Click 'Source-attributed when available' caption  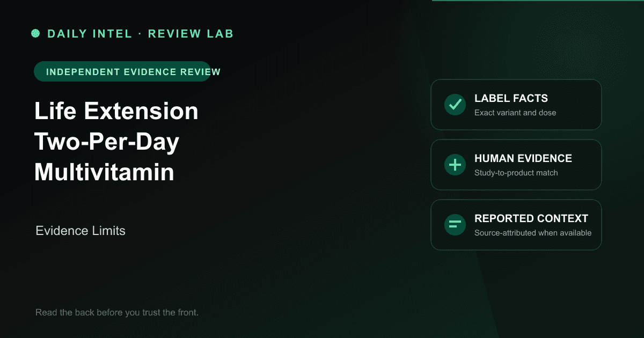(533, 233)
